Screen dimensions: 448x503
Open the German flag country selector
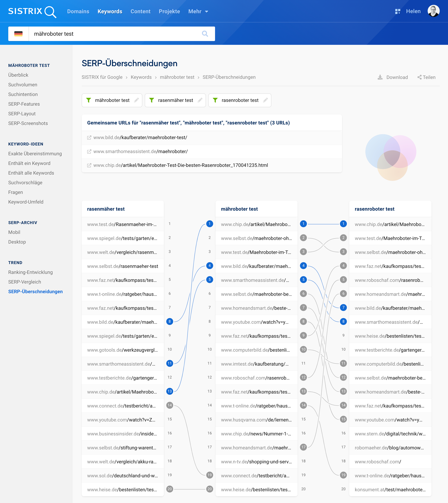[x=18, y=34]
